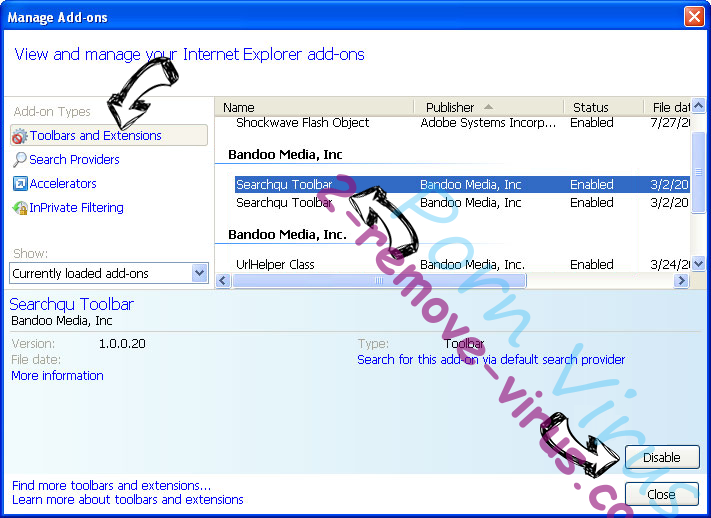Click the Searchqu Toolbar details heading
The width and height of the screenshot is (711, 518).
(x=72, y=304)
